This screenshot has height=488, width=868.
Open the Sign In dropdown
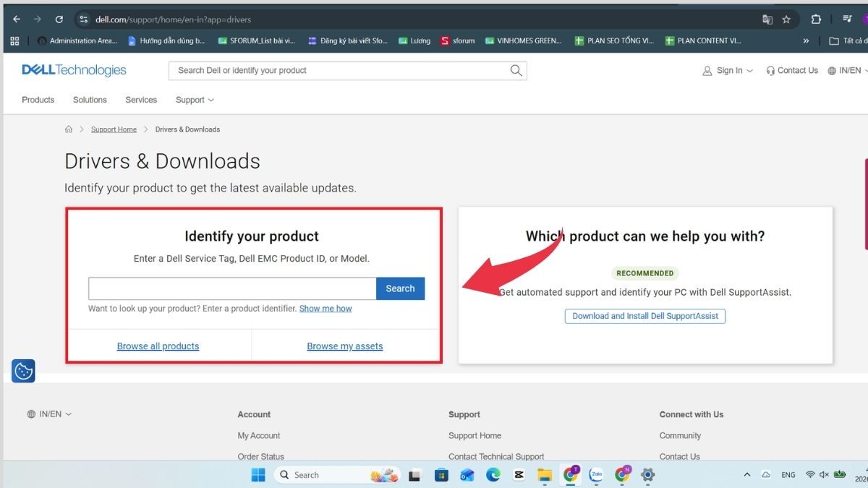(x=728, y=70)
